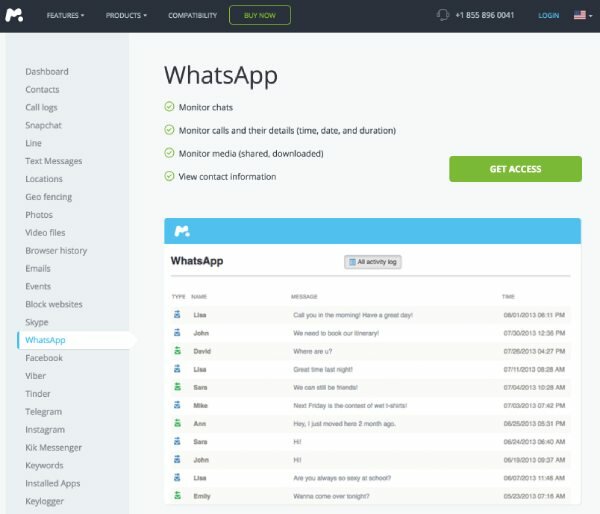
Task: Open Block websites in the sidebar
Action: (54, 304)
